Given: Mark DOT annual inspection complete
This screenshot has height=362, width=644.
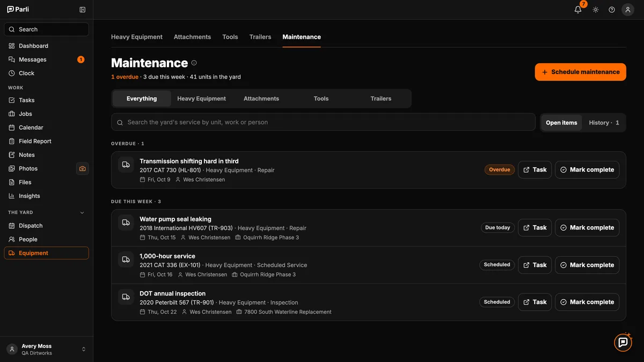Looking at the screenshot, I should click(x=587, y=302).
